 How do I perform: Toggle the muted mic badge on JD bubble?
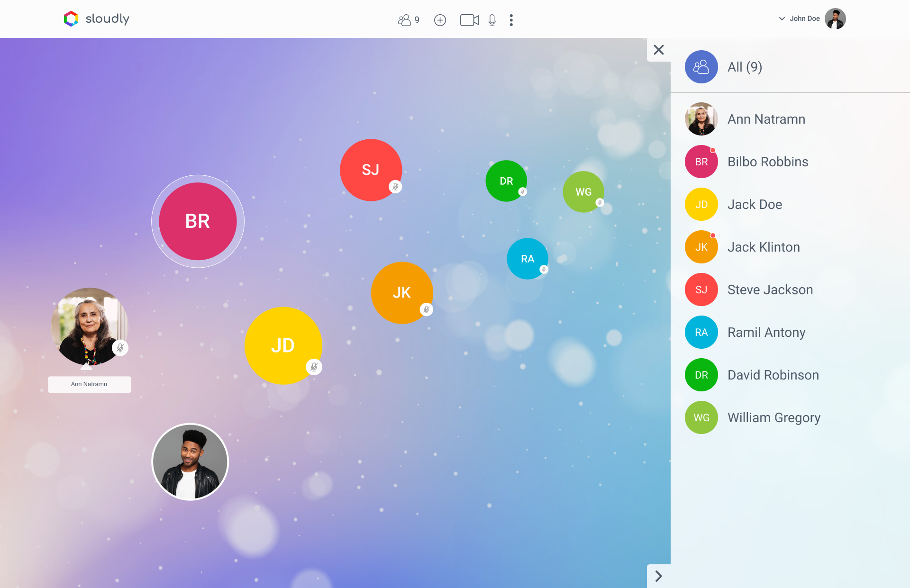tap(314, 367)
